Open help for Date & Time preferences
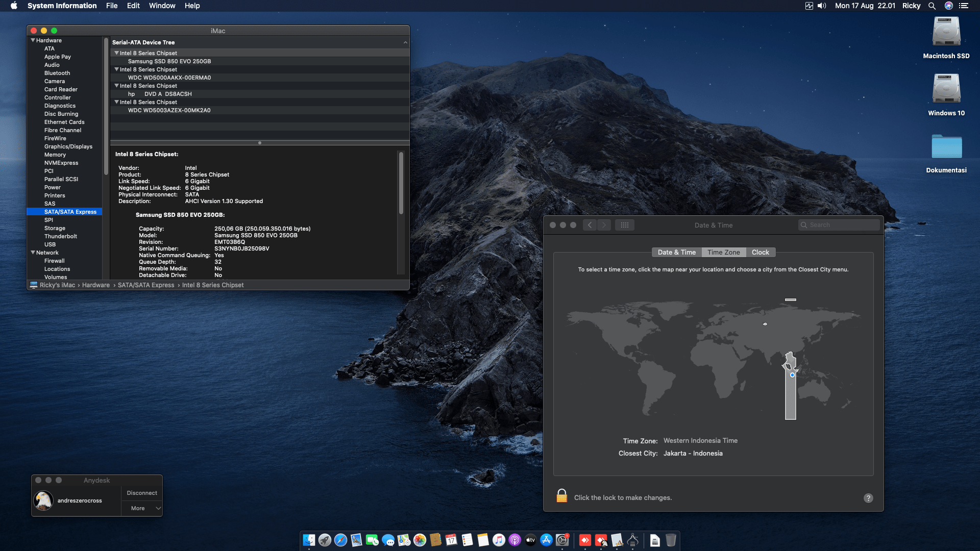The height and width of the screenshot is (551, 980). pyautogui.click(x=868, y=498)
